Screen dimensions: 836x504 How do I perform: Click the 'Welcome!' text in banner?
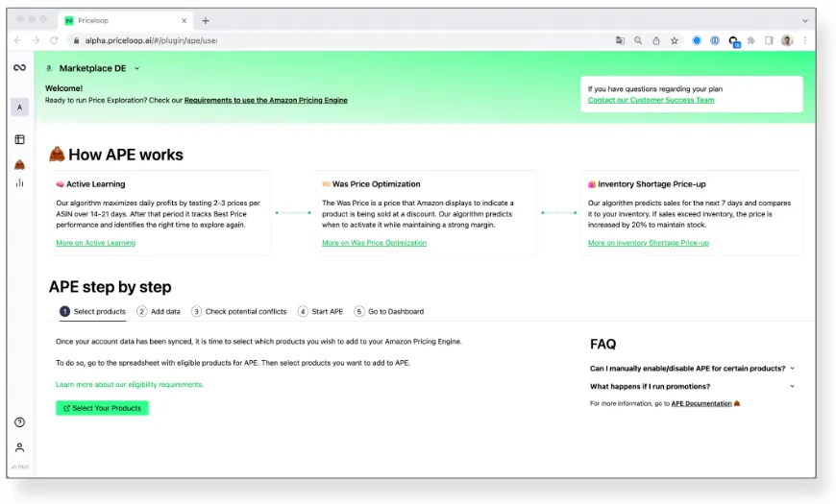[x=63, y=88]
